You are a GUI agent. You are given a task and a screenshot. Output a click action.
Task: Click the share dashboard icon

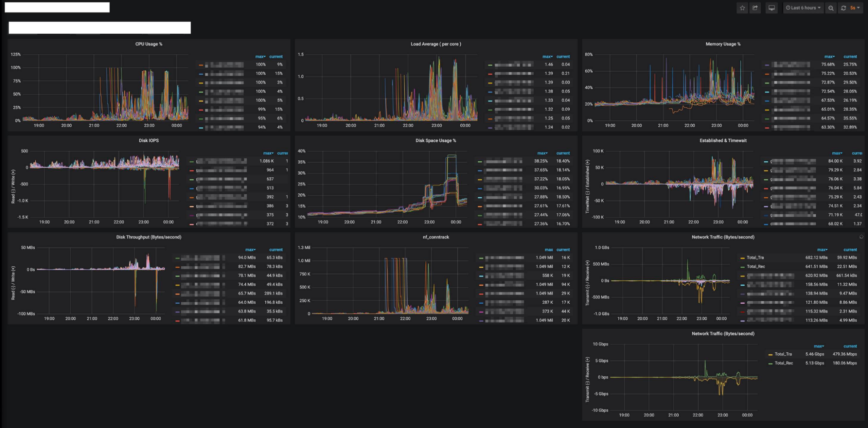click(755, 8)
